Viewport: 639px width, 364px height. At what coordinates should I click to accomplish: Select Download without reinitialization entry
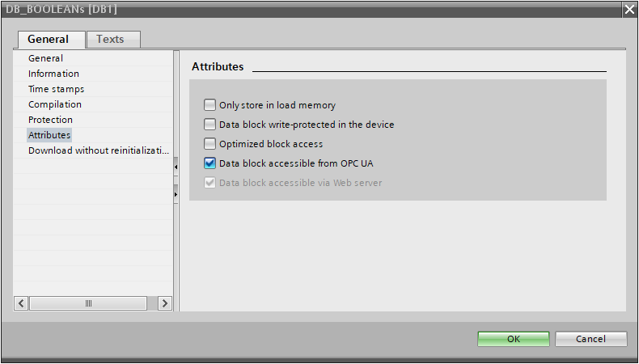tap(99, 150)
